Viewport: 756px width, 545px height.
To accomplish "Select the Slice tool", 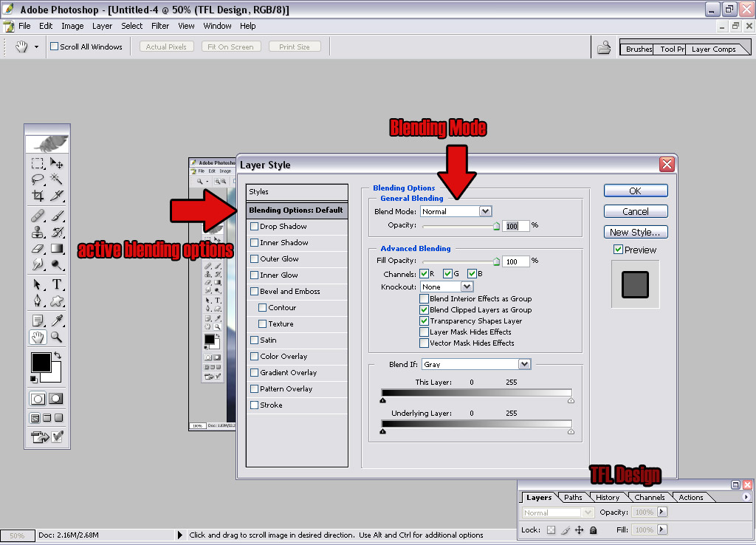I will [x=56, y=196].
